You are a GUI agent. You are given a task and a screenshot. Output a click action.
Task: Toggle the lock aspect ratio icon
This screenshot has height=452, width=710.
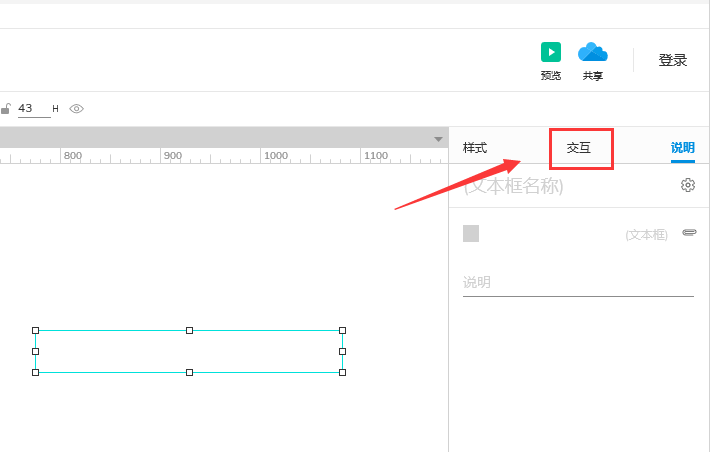tap(5, 109)
